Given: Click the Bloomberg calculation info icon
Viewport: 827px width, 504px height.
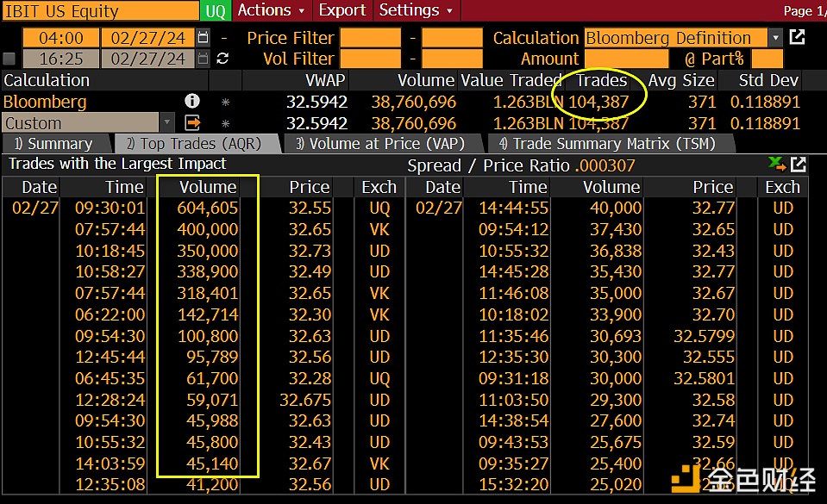Looking at the screenshot, I should 191,102.
